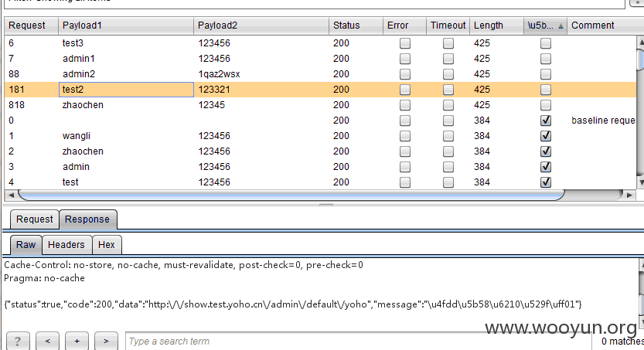Switch to the Request tab
This screenshot has width=644, height=350.
tap(35, 219)
